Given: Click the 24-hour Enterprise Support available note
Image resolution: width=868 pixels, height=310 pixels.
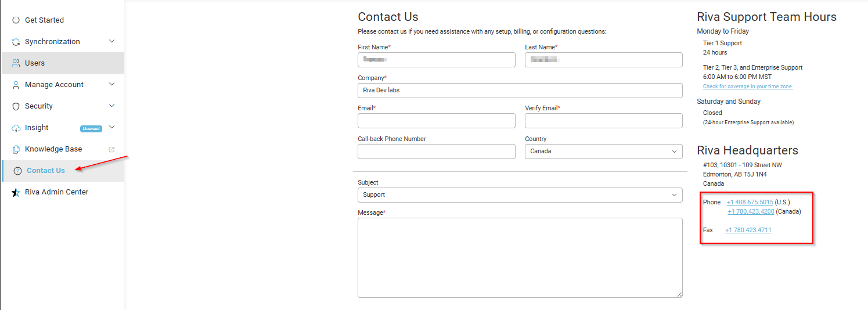Looking at the screenshot, I should (748, 122).
